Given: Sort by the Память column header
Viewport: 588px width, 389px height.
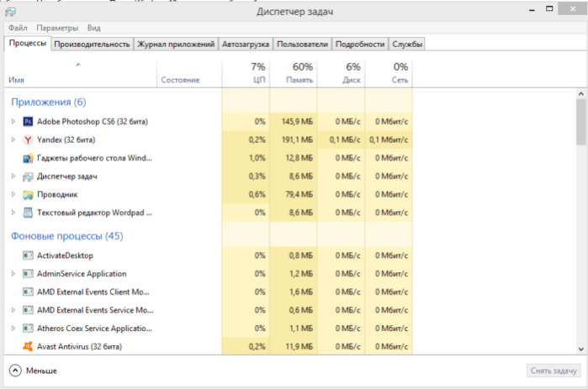Looking at the screenshot, I should 294,74.
